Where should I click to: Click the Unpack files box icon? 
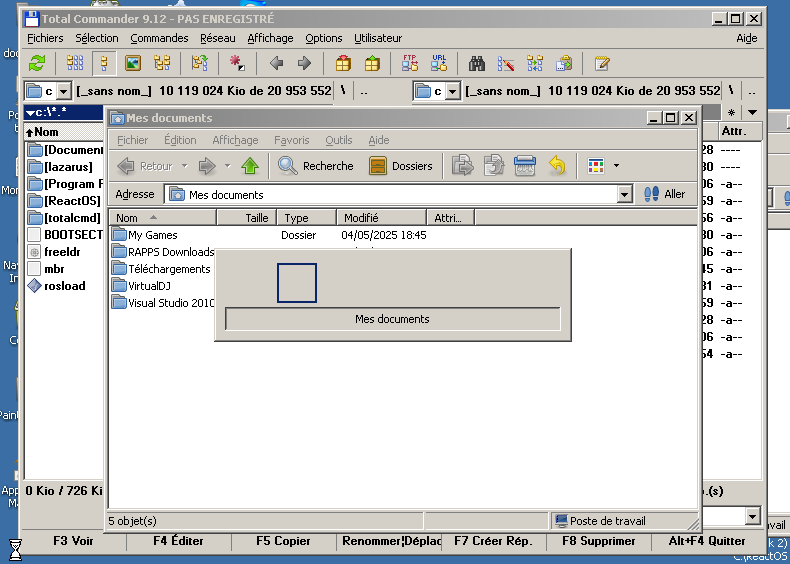pos(372,63)
